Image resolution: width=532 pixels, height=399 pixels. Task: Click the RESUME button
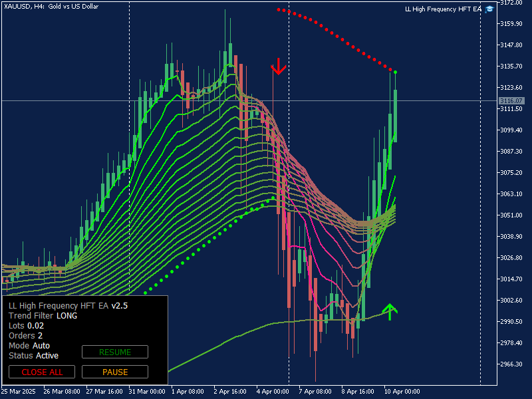click(x=115, y=352)
